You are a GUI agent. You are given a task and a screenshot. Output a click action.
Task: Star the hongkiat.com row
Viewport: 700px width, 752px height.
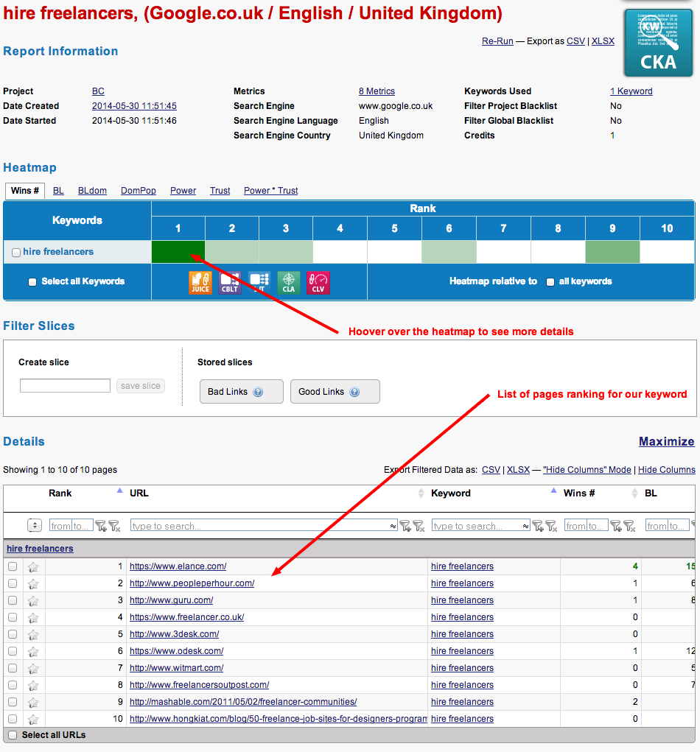(33, 720)
